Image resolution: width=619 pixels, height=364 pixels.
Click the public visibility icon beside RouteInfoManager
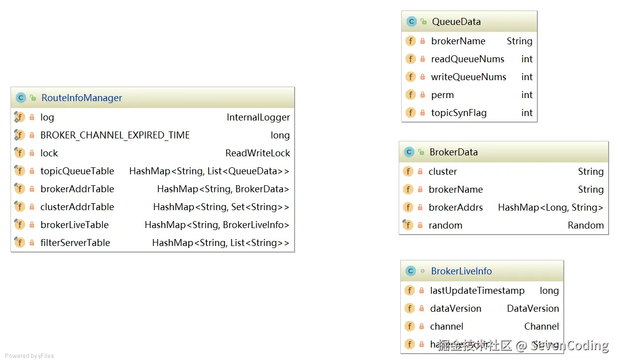[x=33, y=98]
